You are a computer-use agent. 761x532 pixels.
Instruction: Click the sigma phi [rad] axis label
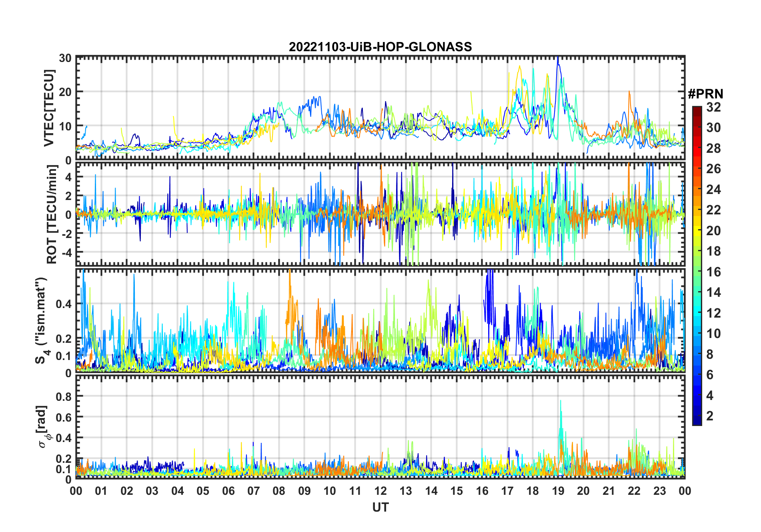43,426
